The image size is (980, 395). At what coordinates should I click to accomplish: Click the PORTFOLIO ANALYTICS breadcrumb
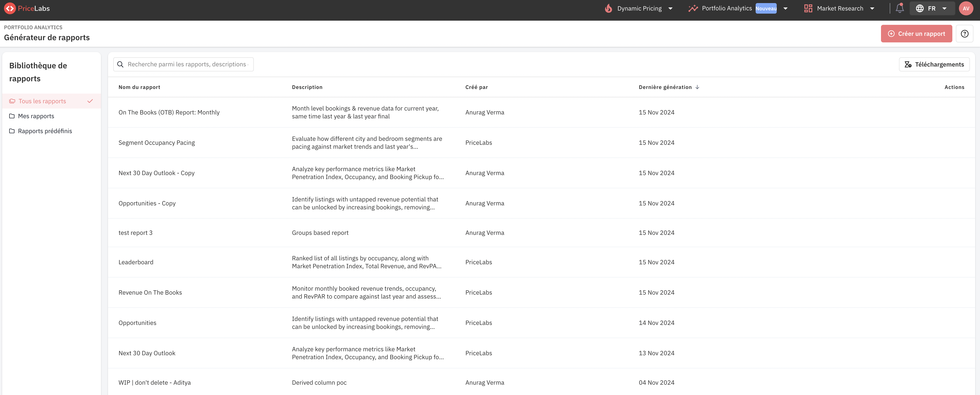pyautogui.click(x=33, y=27)
